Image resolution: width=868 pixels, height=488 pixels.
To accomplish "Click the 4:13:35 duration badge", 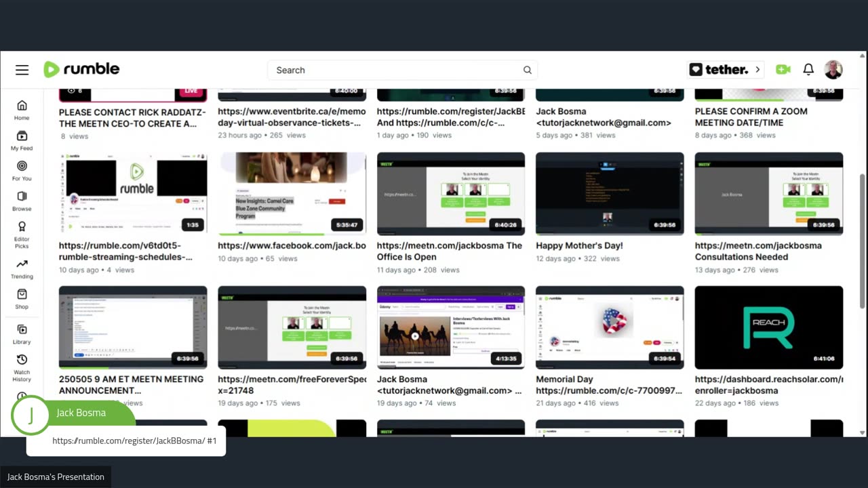I will [506, 359].
